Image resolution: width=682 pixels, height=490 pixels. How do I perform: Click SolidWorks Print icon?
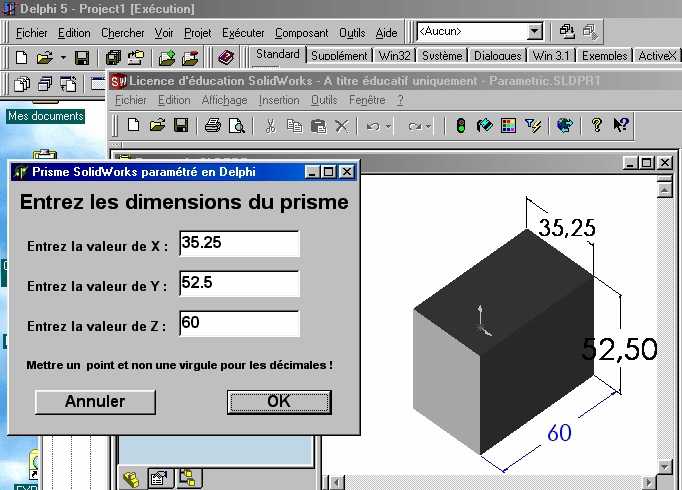click(x=213, y=126)
